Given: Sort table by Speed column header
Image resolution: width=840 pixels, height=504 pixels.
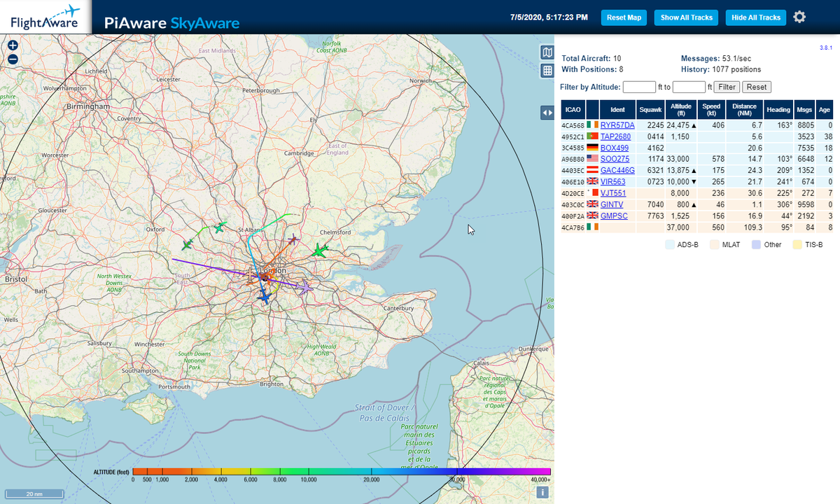Looking at the screenshot, I should (x=711, y=109).
